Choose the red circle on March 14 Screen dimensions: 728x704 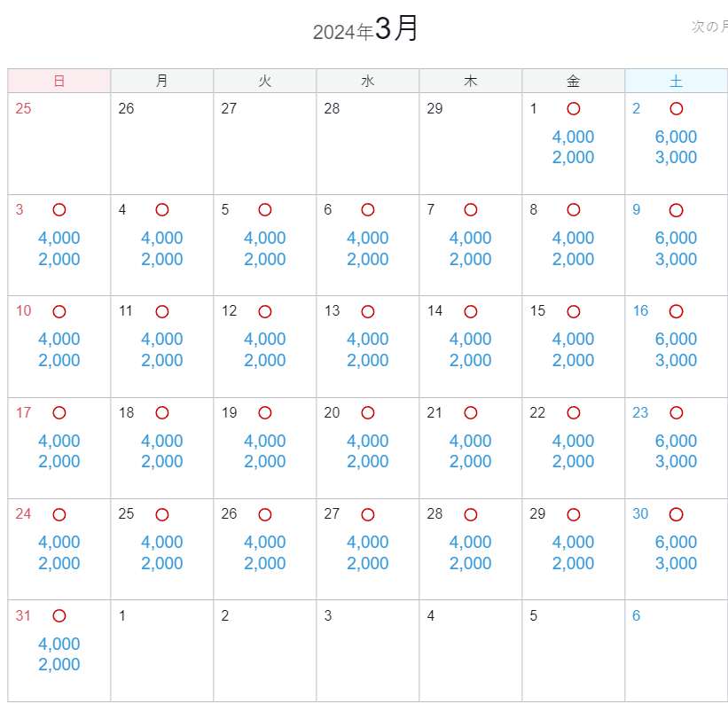[471, 311]
